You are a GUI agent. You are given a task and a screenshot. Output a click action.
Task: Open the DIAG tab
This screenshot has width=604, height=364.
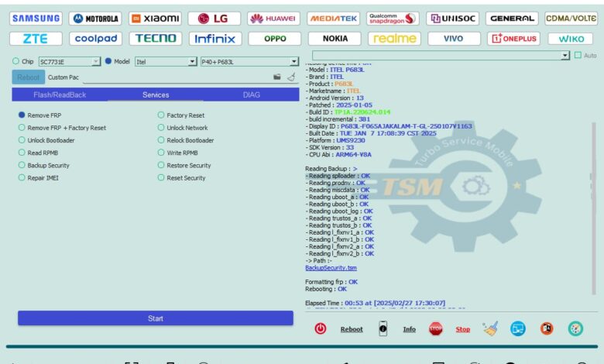coord(252,94)
